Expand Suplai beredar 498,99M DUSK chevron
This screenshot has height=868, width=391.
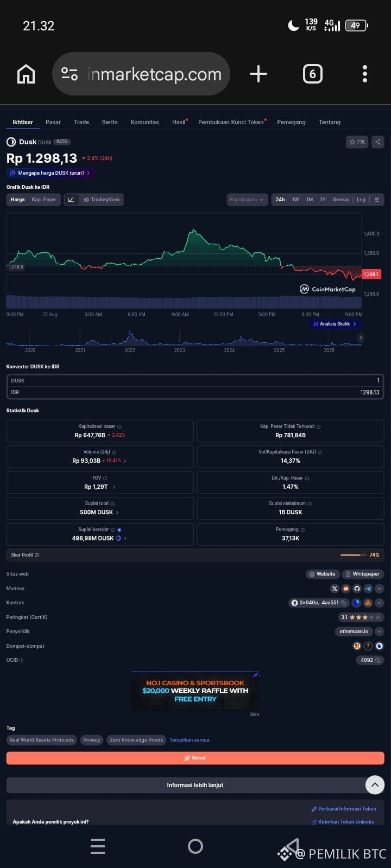[125, 538]
